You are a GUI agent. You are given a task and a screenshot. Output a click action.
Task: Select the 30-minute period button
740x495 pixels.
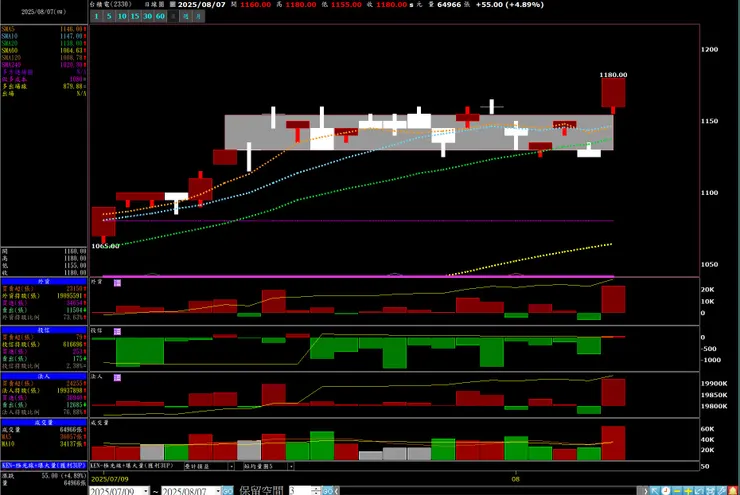click(147, 17)
